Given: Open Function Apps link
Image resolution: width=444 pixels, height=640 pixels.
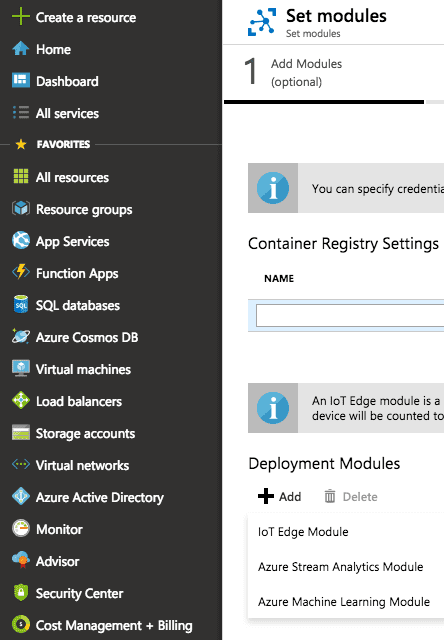Looking at the screenshot, I should (x=77, y=273).
